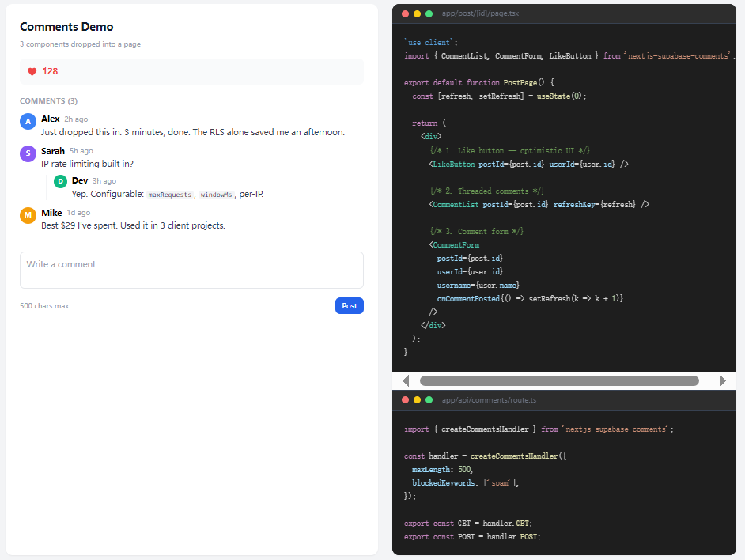Click Dev's green avatar circle

click(60, 181)
